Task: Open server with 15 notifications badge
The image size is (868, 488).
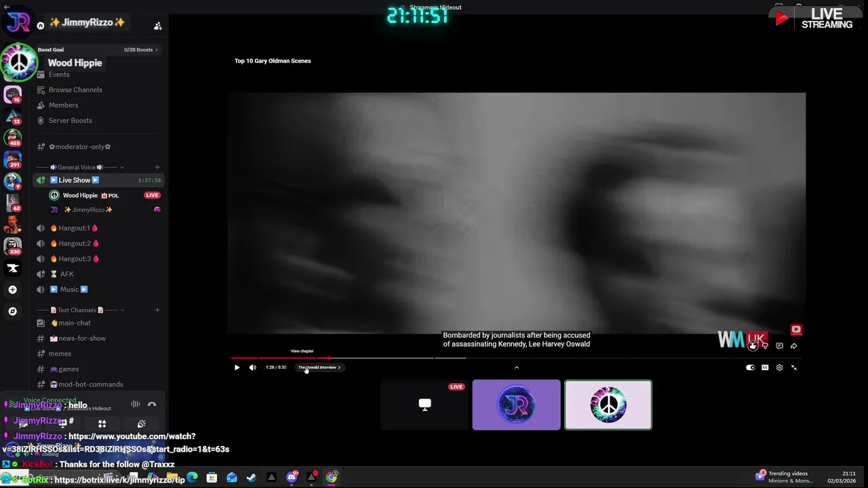Action: tap(12, 94)
